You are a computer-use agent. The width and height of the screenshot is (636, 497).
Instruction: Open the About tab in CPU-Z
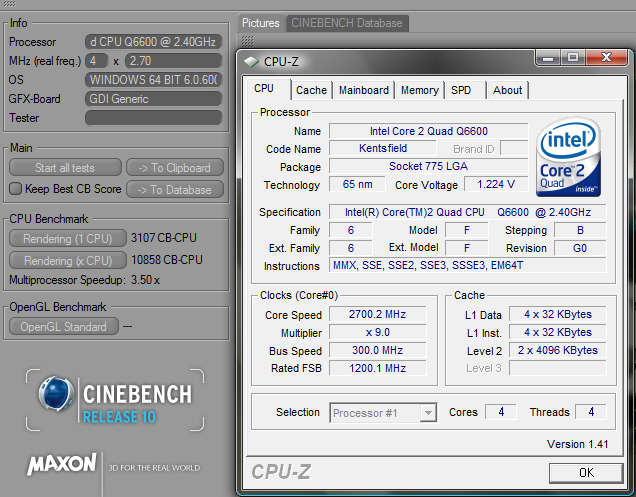pos(507,90)
